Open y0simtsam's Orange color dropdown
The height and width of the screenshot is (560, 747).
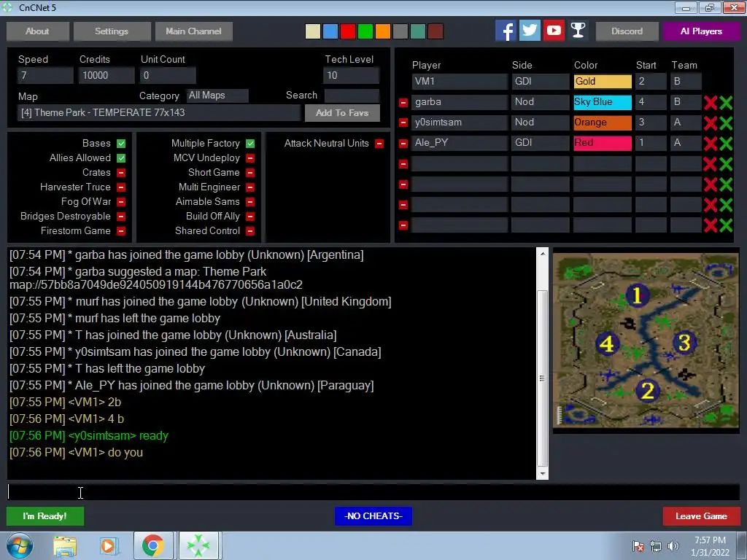tap(603, 122)
